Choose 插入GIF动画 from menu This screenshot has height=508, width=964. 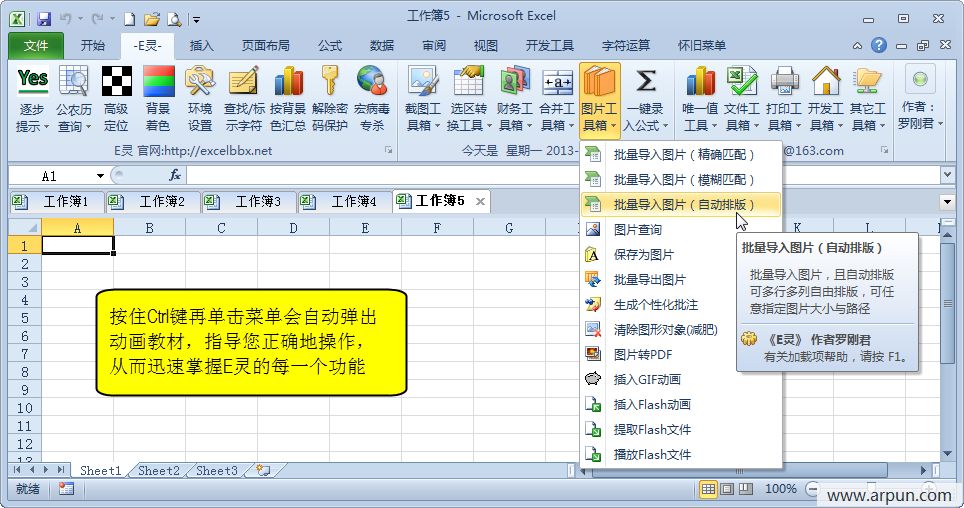[681, 379]
